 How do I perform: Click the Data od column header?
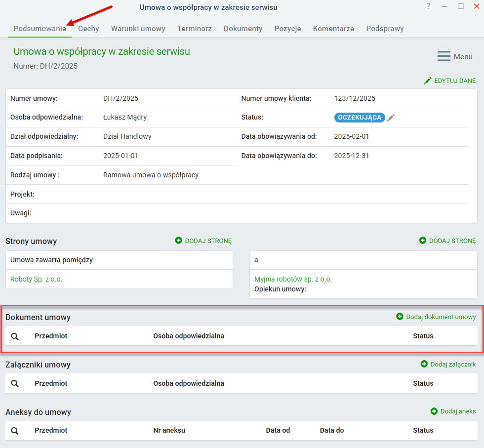(278, 430)
